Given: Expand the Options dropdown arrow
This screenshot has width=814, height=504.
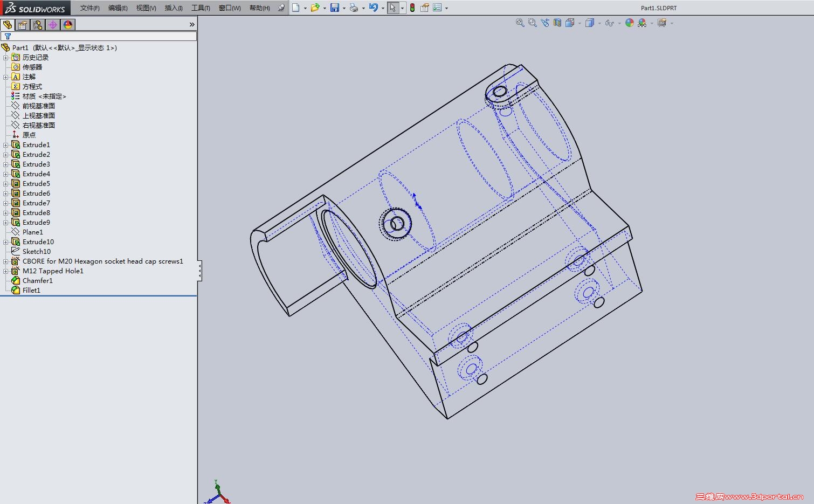Looking at the screenshot, I should click(x=446, y=8).
